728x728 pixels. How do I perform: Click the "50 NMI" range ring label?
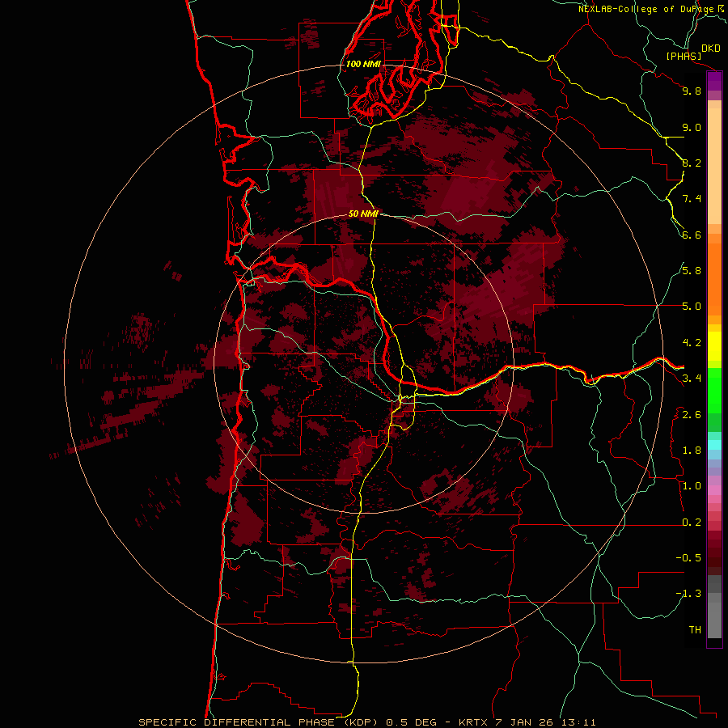click(x=363, y=214)
